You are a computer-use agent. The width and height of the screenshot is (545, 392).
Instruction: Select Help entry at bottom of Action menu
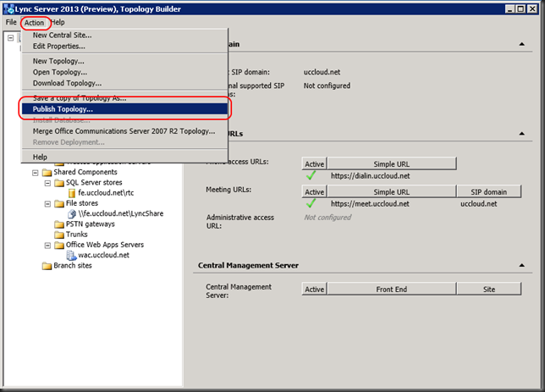click(124, 157)
